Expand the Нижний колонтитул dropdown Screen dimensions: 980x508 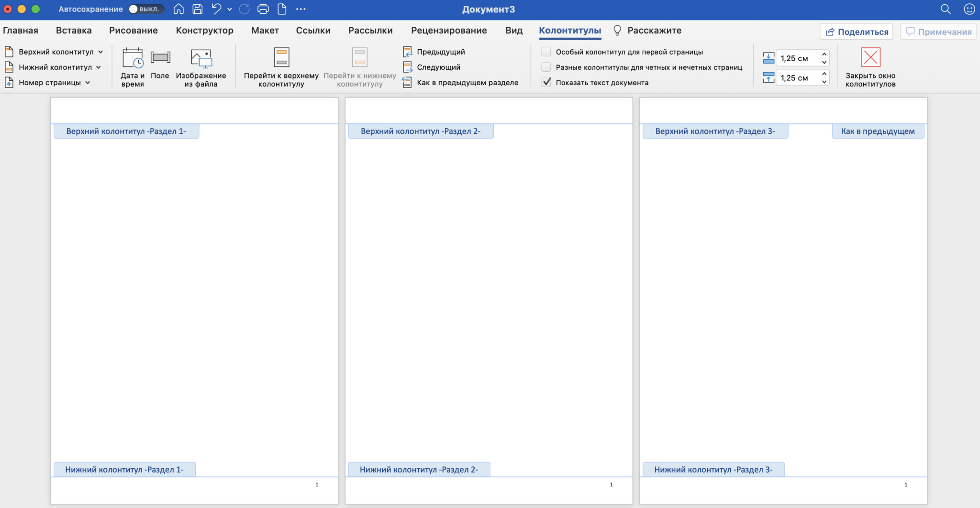(53, 67)
